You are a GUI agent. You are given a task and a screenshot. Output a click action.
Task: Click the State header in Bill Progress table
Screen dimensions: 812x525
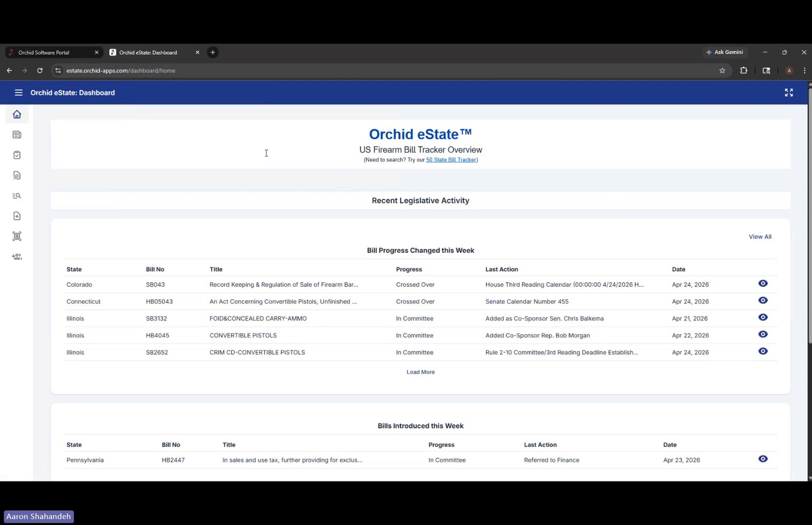tap(74, 269)
